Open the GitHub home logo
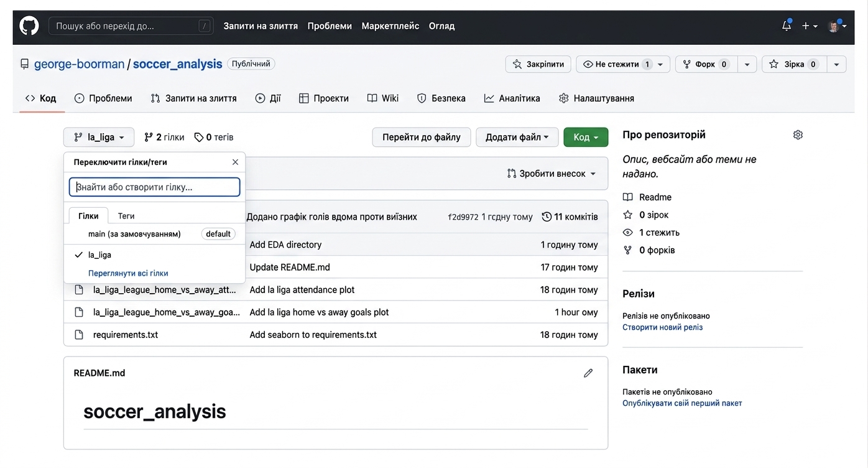Viewport: 868px width, 468px height. (x=29, y=26)
